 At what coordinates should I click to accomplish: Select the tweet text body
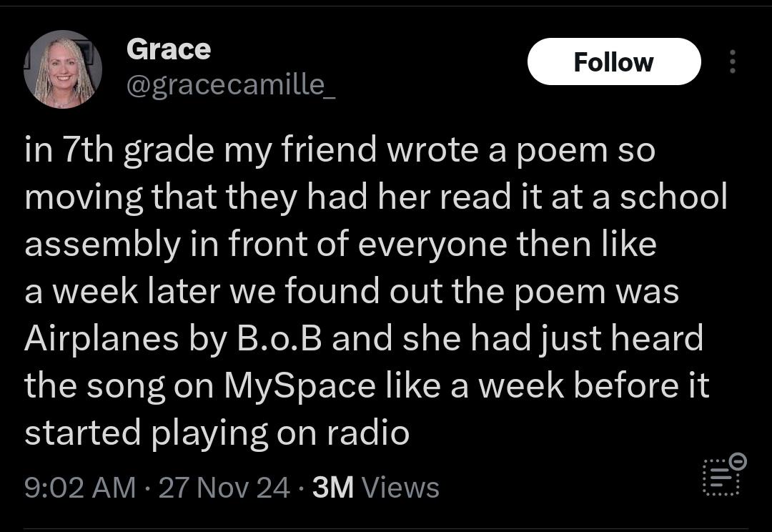376,292
